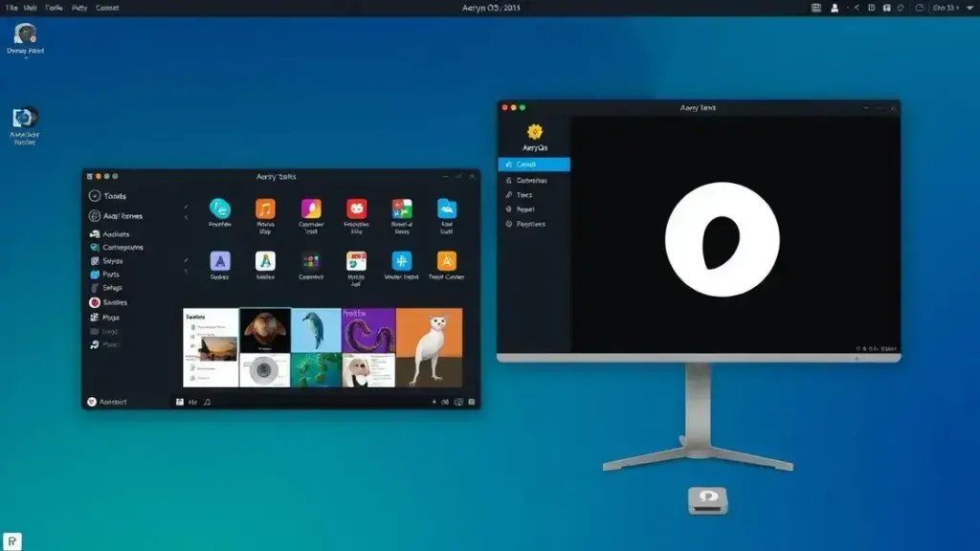Launch the red owl-face app icon
The width and height of the screenshot is (980, 551).
(356, 209)
